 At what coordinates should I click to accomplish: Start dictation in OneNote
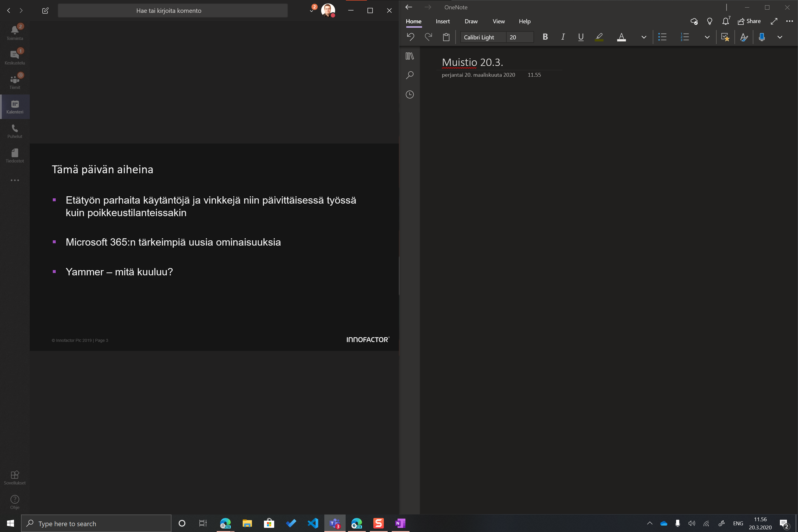[x=762, y=37]
